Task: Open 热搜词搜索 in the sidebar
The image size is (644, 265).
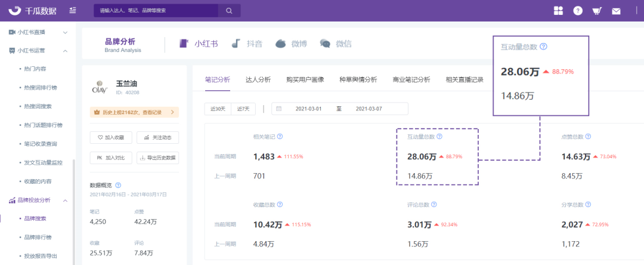Action: click(x=38, y=106)
